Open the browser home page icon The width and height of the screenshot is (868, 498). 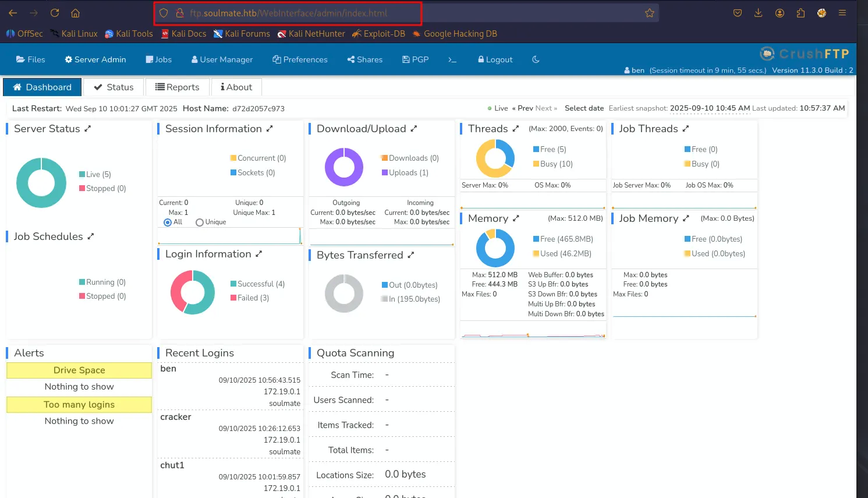(x=75, y=13)
